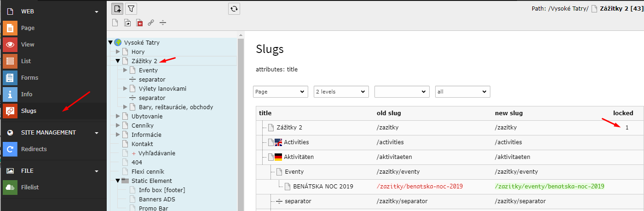Select the separator page type in toolbar
Viewport: 644px width, 211px height.
162,23
